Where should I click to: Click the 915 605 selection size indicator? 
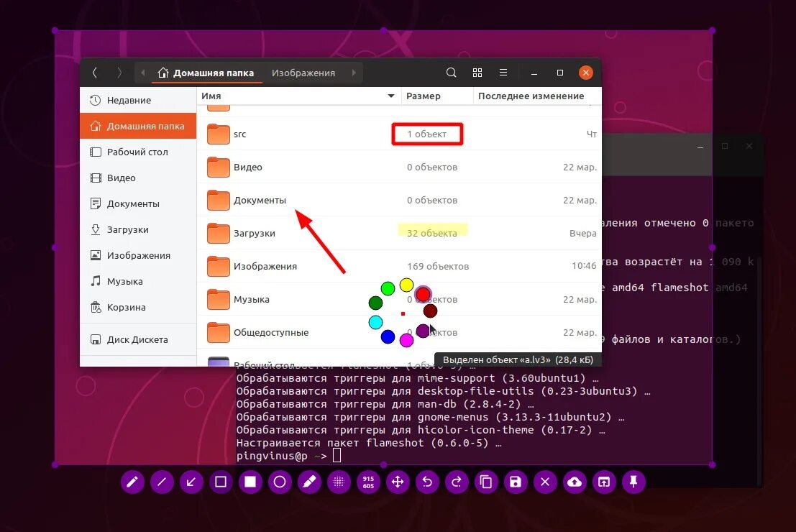368,482
